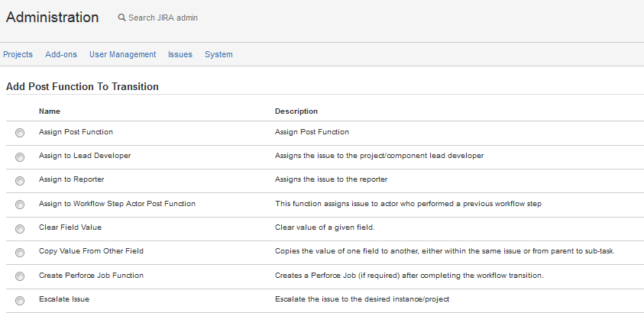Screen dimensions: 644x313
Task: Click the Name column header
Action: (x=50, y=111)
